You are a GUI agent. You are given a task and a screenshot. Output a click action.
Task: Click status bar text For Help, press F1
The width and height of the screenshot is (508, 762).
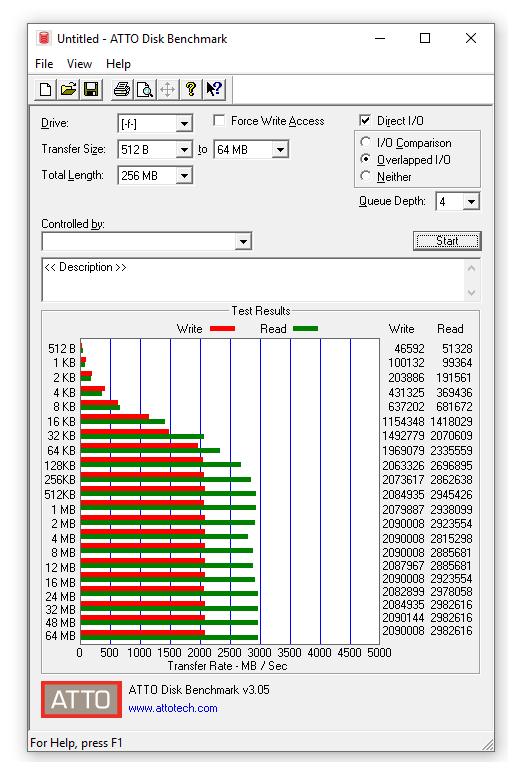76,743
